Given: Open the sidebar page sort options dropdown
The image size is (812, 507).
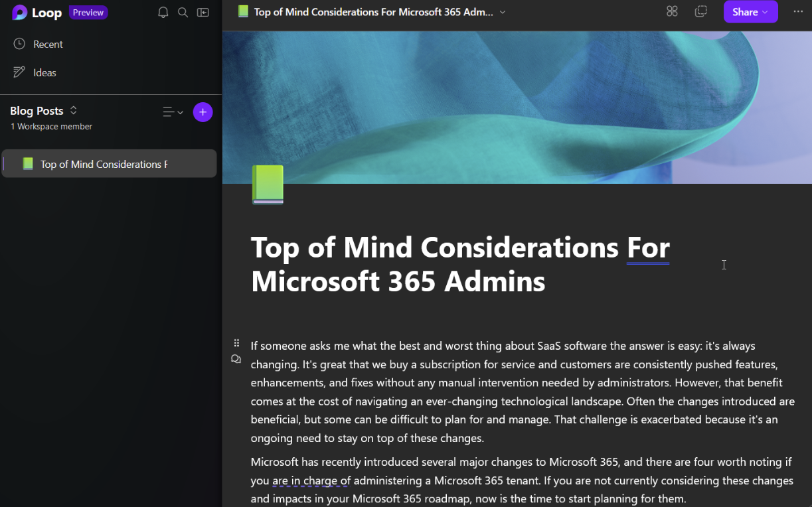Looking at the screenshot, I should [x=173, y=112].
